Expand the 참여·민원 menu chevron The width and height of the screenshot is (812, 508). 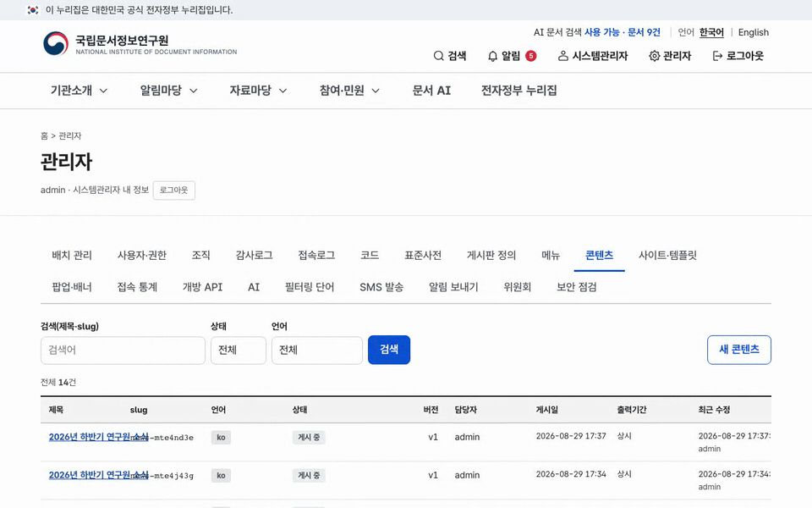point(376,91)
